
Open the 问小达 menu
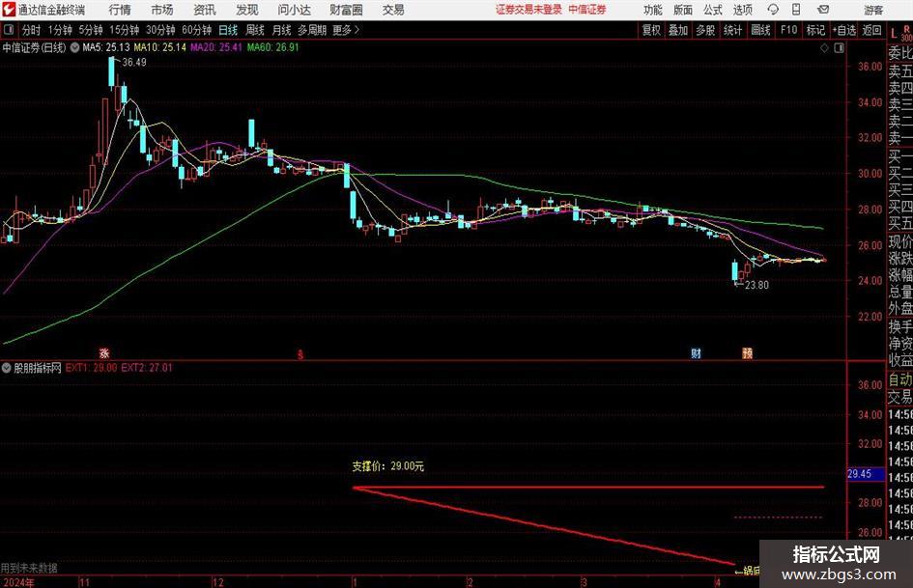click(294, 10)
